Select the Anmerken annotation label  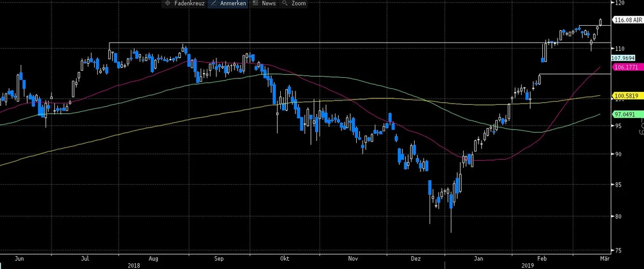click(234, 4)
